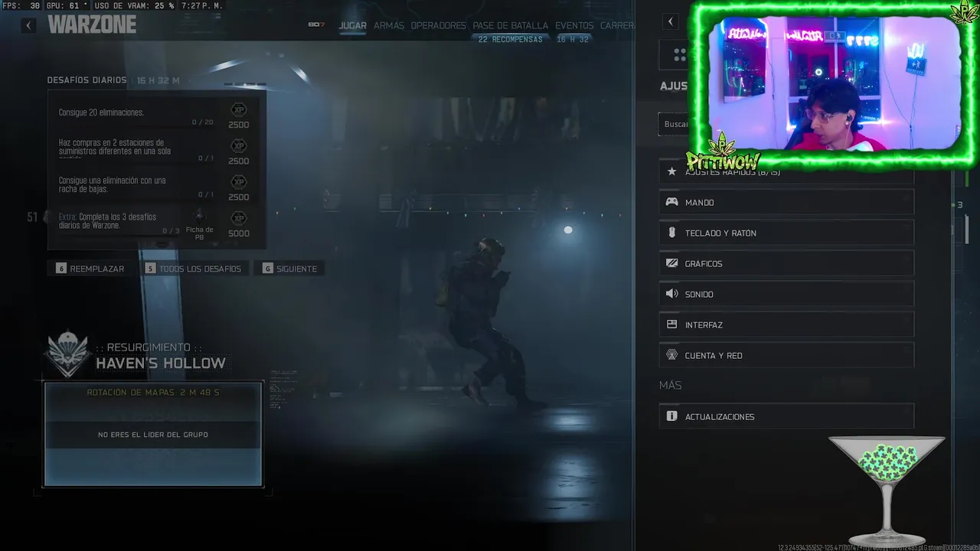Select the Haven's Hollow map card
980x551 pixels.
(x=153, y=434)
